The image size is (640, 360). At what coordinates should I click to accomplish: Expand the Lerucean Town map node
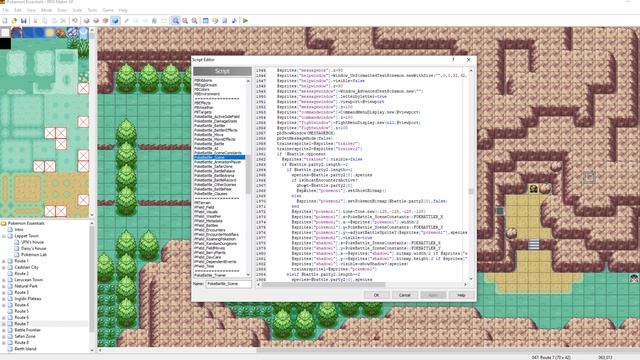point(4,280)
